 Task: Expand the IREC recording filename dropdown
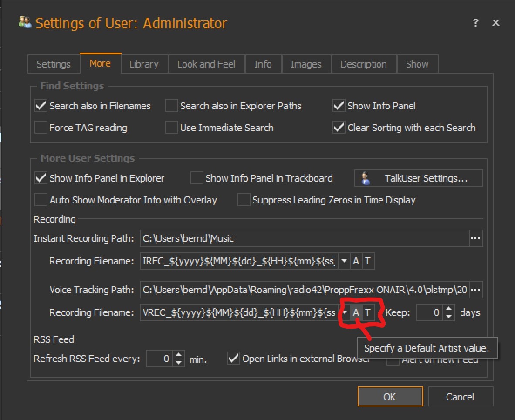tap(344, 261)
